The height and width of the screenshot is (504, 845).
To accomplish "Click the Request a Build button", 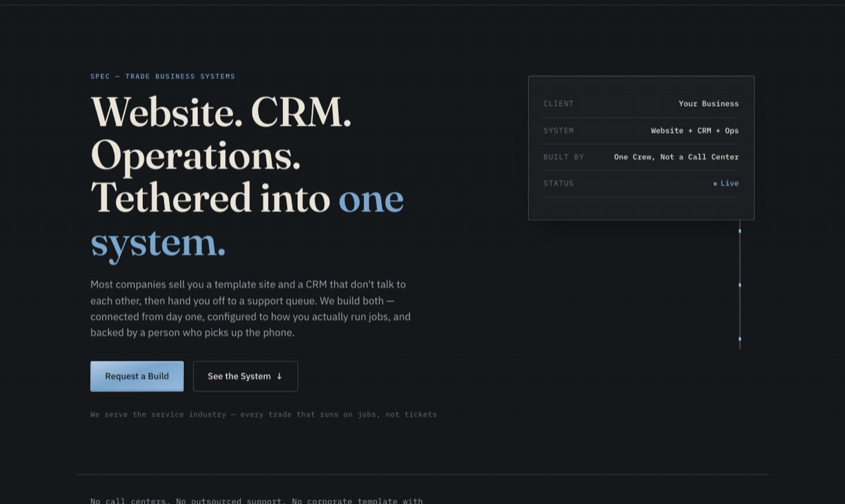I will pos(137,376).
